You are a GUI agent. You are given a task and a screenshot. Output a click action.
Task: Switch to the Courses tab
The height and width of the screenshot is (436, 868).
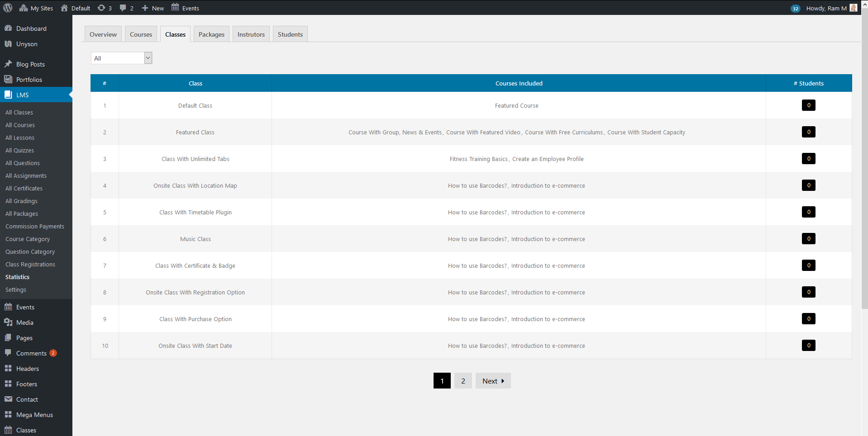click(141, 34)
